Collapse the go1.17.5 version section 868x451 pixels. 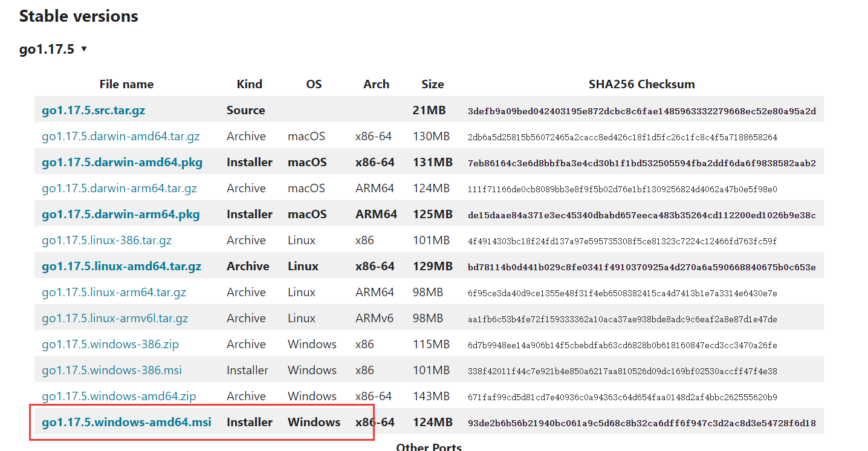[x=54, y=49]
